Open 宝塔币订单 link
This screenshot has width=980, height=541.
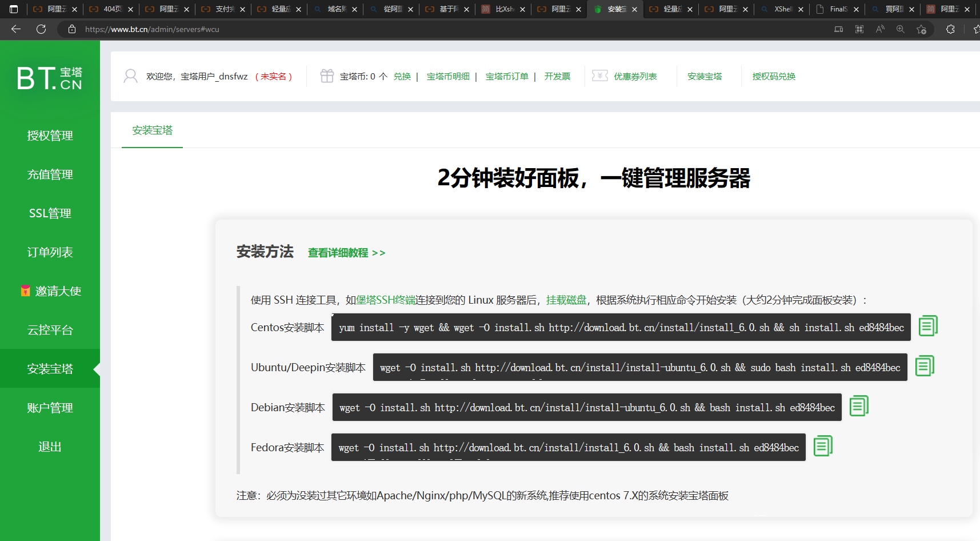[507, 76]
